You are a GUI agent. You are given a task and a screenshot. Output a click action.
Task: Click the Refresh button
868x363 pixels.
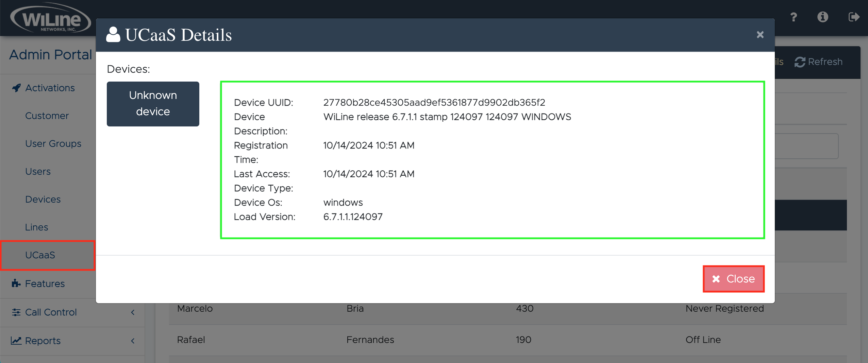pos(819,62)
